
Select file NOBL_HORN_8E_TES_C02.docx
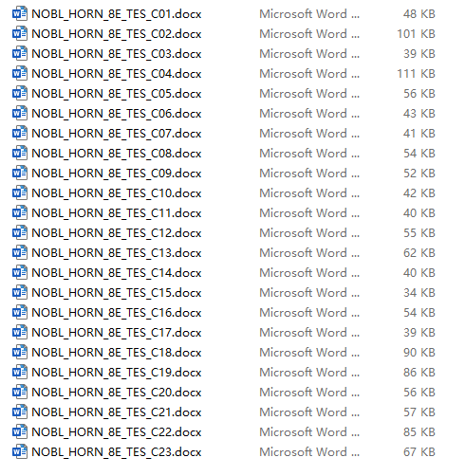[x=117, y=34]
